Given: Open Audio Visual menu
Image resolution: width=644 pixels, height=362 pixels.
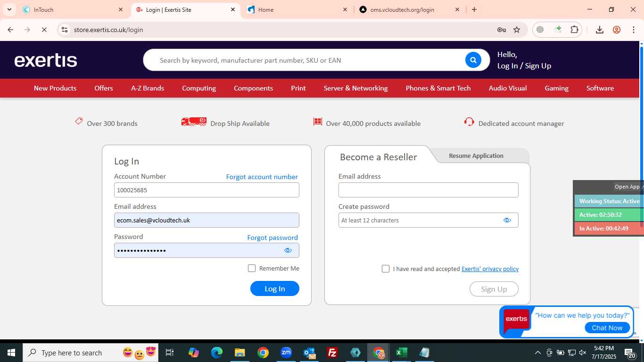Looking at the screenshot, I should [x=508, y=88].
